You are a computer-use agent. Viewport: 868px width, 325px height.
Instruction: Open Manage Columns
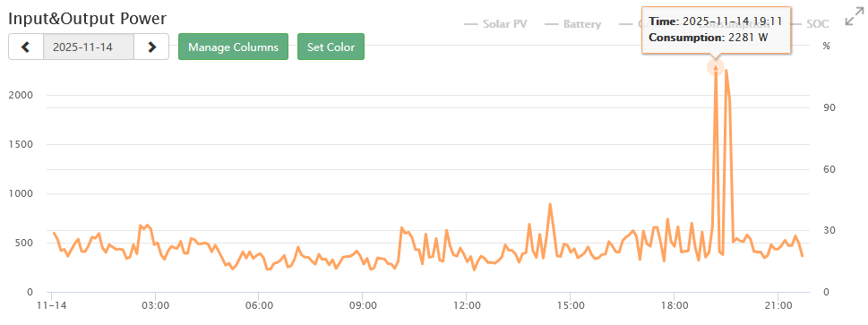click(x=233, y=47)
